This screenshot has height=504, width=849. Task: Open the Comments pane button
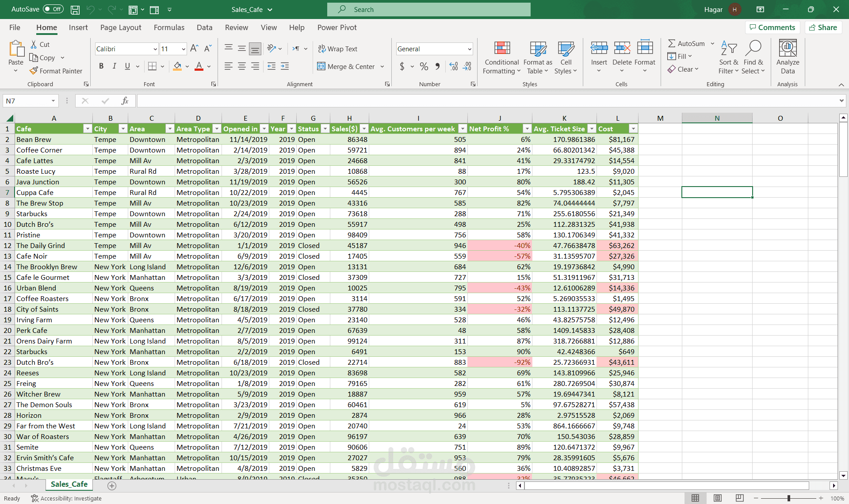(772, 27)
